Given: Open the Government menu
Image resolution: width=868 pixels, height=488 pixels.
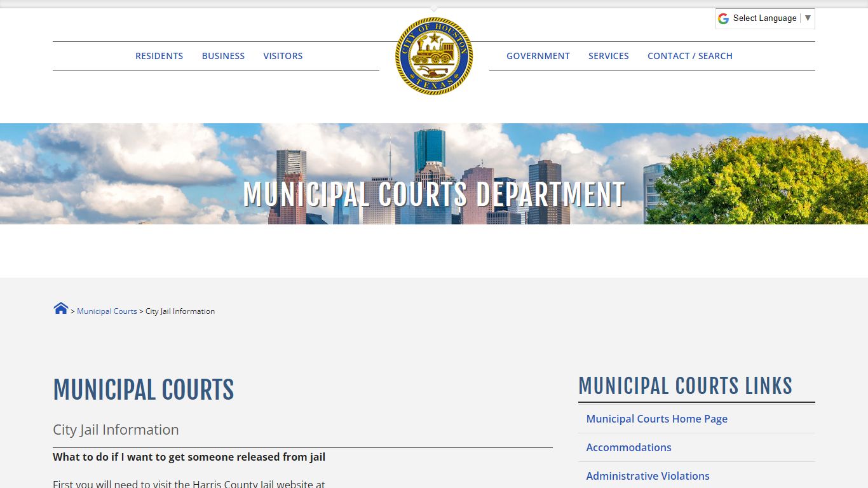Looking at the screenshot, I should [538, 56].
